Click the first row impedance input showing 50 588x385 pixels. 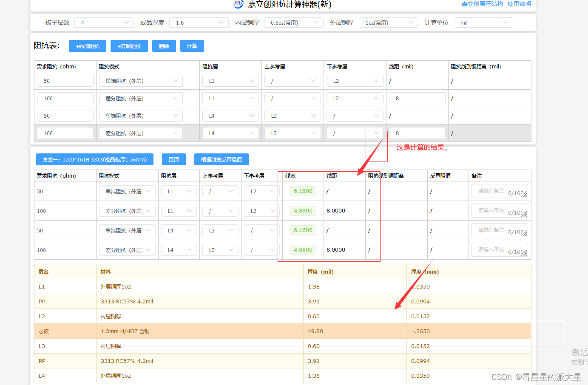click(x=65, y=81)
